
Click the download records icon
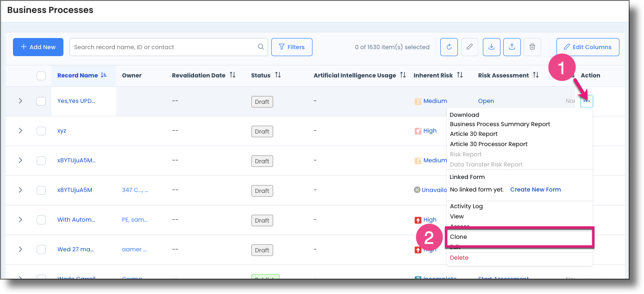[491, 47]
